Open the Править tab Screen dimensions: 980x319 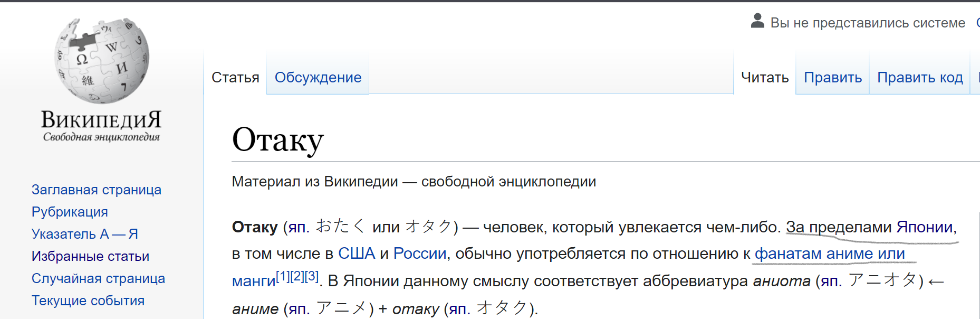click(833, 78)
